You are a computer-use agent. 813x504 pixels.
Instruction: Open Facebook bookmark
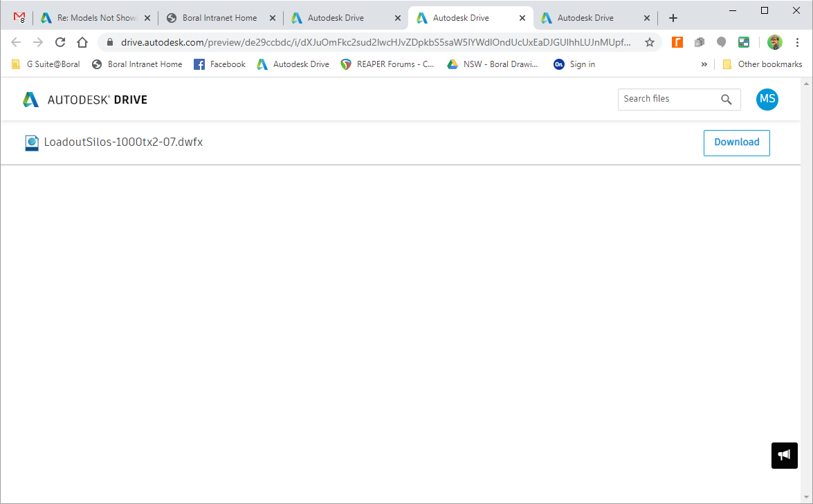click(x=220, y=64)
